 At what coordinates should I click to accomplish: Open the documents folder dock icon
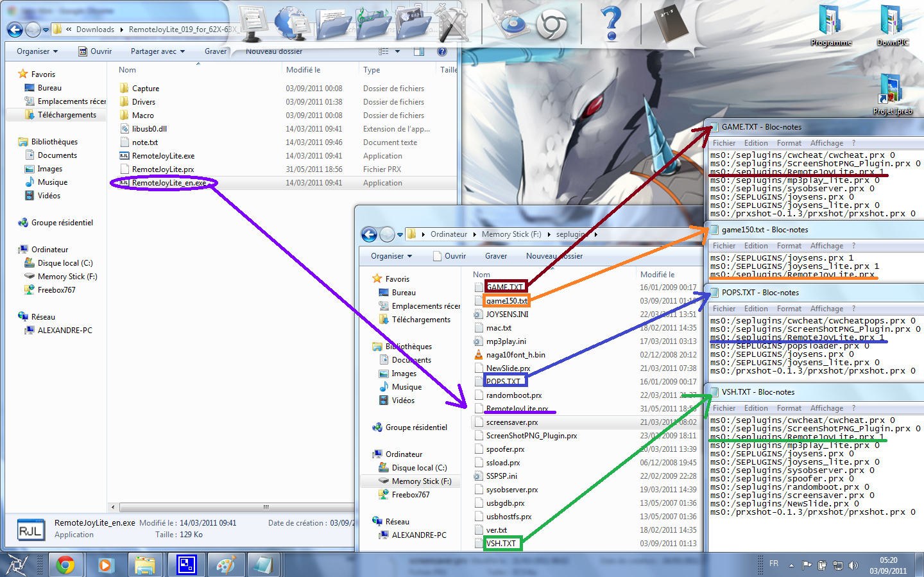(334, 24)
